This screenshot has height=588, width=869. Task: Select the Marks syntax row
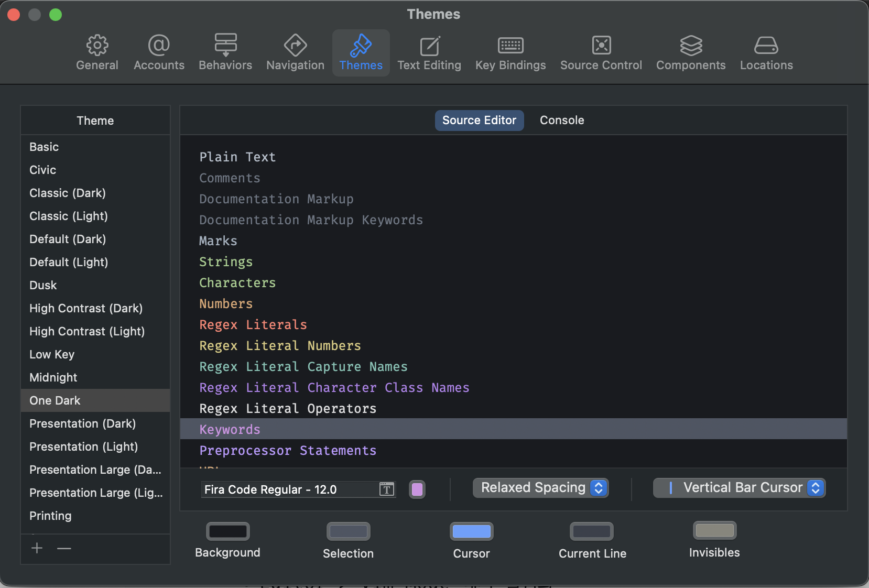coord(514,241)
